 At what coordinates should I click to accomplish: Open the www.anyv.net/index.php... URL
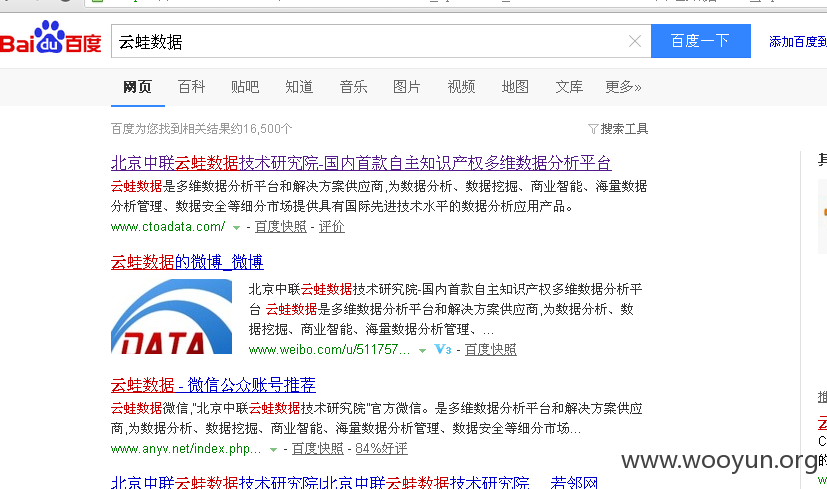[186, 449]
